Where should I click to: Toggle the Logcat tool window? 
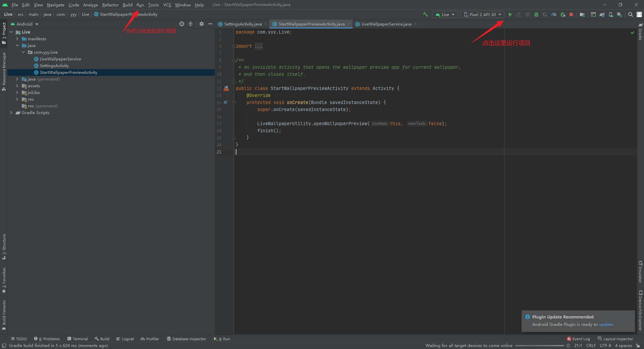pos(125,339)
